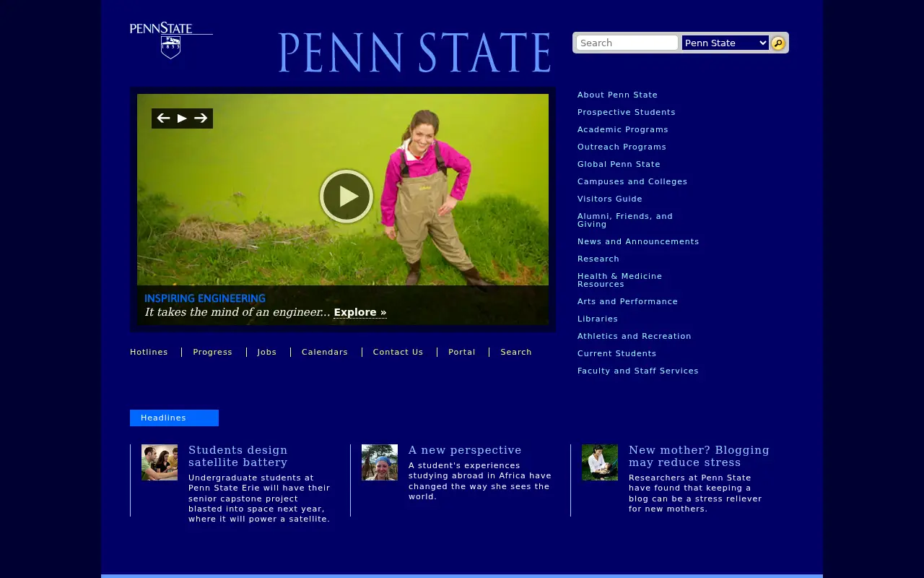Open the blogging mother story thumbnail

tap(600, 462)
